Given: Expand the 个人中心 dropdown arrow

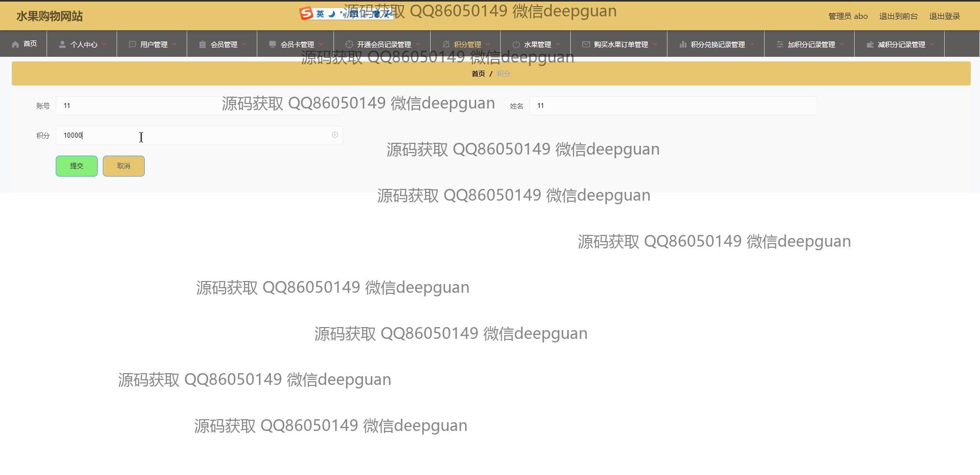Looking at the screenshot, I should click(104, 45).
